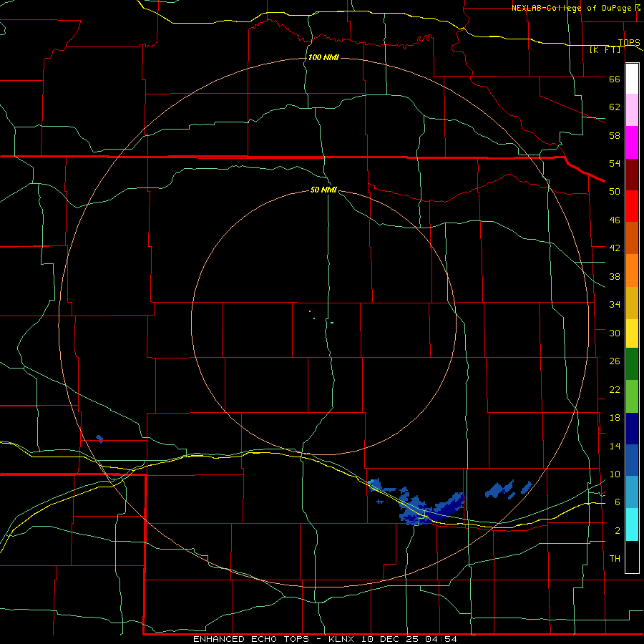Click the bright orange legend swatch
The height and width of the screenshot is (644, 644).
632,270
